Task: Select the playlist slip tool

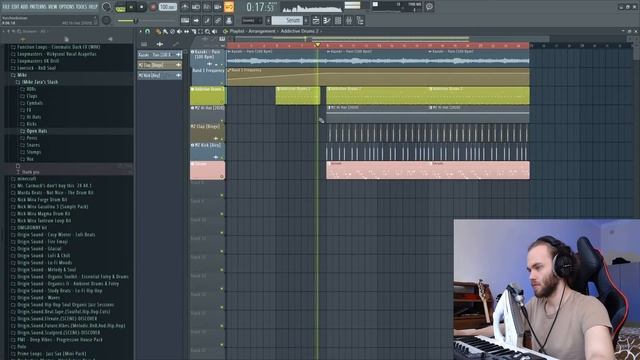Action: (x=187, y=31)
